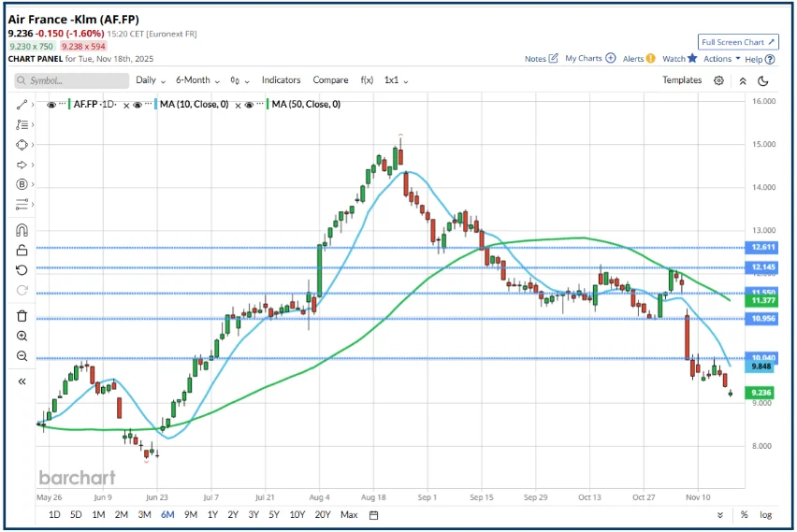The image size is (797, 532).
Task: Click the Watch star icon
Action: pyautogui.click(x=692, y=58)
